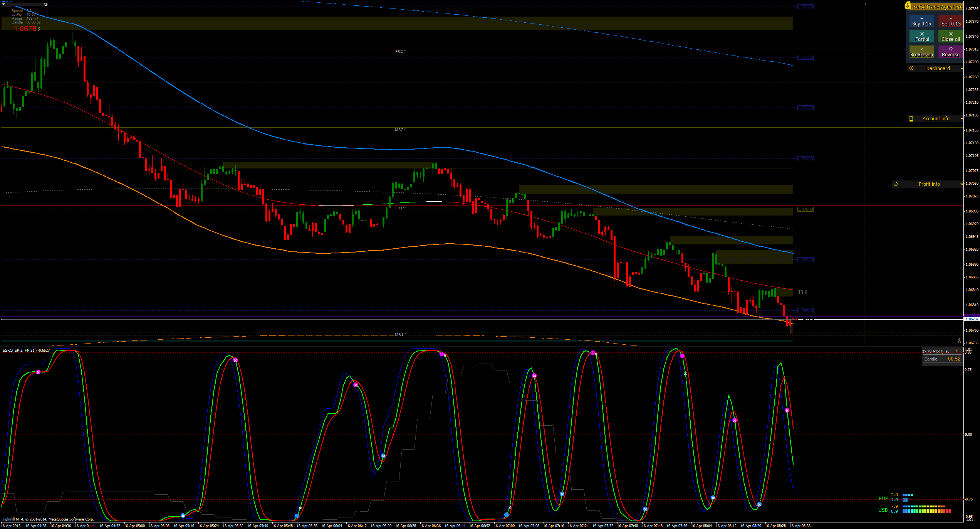Open the top-left chart dropdown triangle
The image size is (980, 529).
coord(4,4)
